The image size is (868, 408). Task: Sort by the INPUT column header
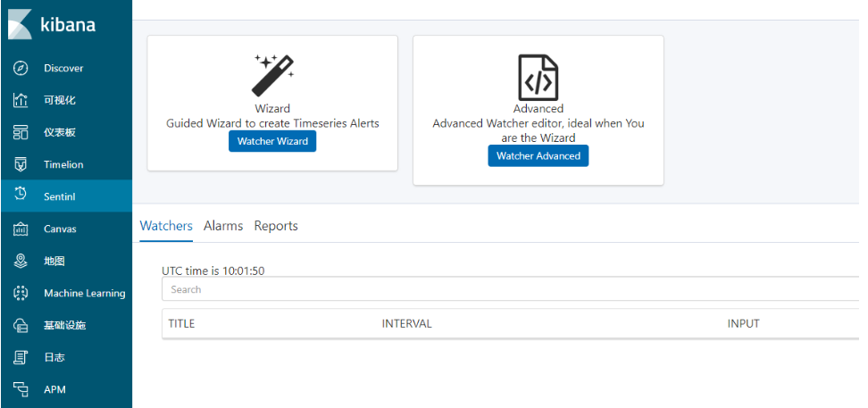click(x=744, y=323)
